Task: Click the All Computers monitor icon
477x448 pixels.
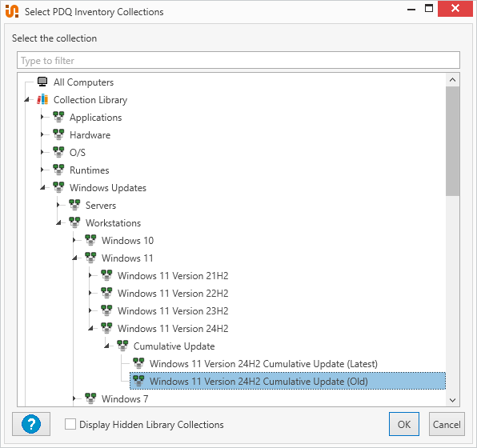Action: (x=42, y=82)
